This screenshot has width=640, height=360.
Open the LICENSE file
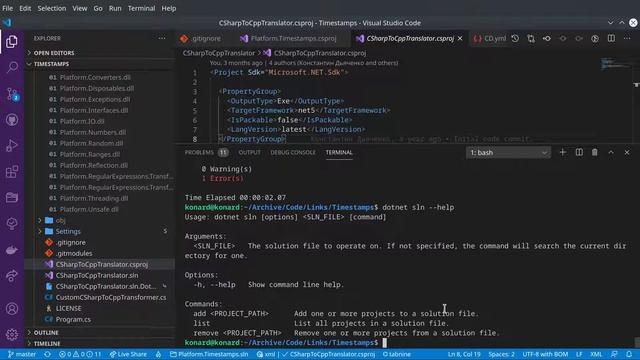click(68, 308)
